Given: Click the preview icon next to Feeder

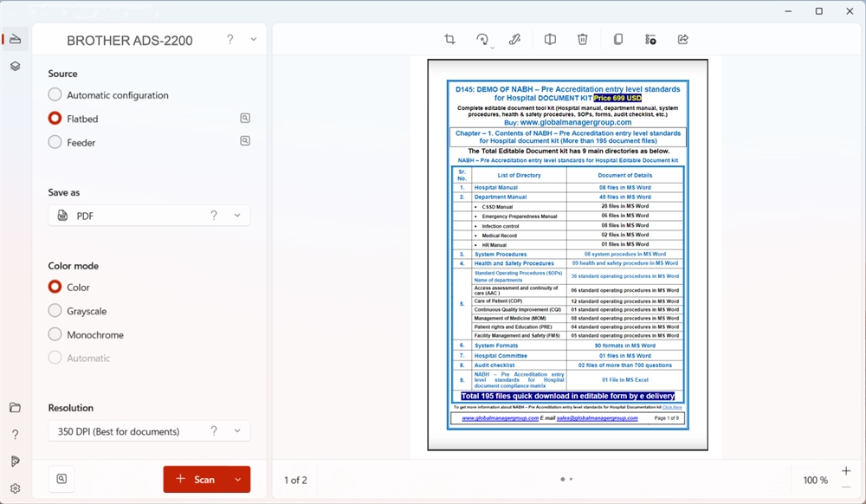Looking at the screenshot, I should pos(245,141).
